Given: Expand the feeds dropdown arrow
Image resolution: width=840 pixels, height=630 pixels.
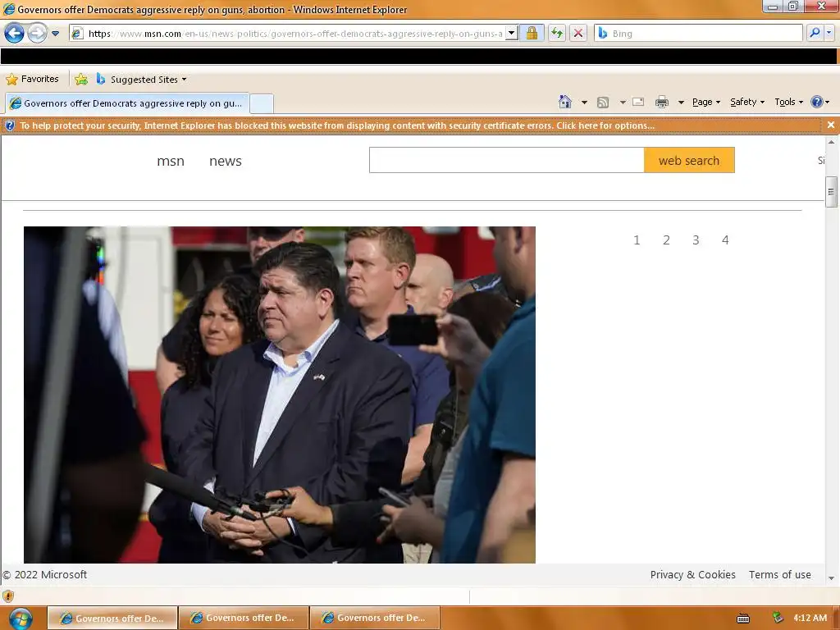Looking at the screenshot, I should 623,103.
